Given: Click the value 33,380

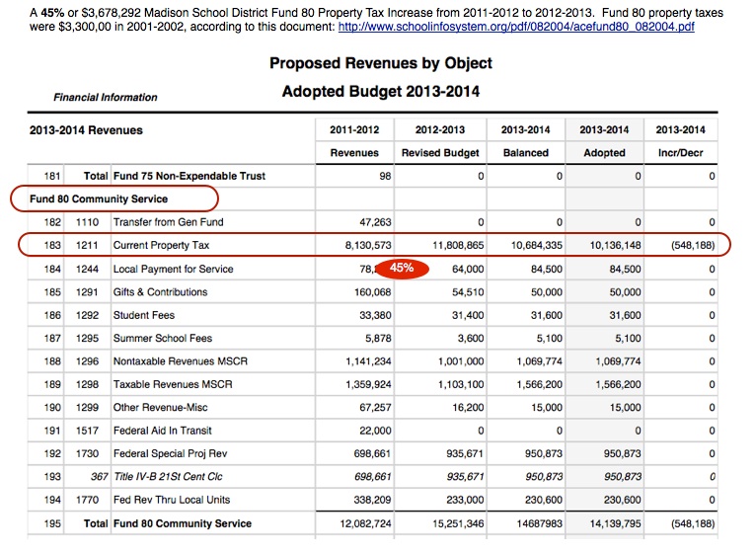Looking at the screenshot, I should point(375,316).
